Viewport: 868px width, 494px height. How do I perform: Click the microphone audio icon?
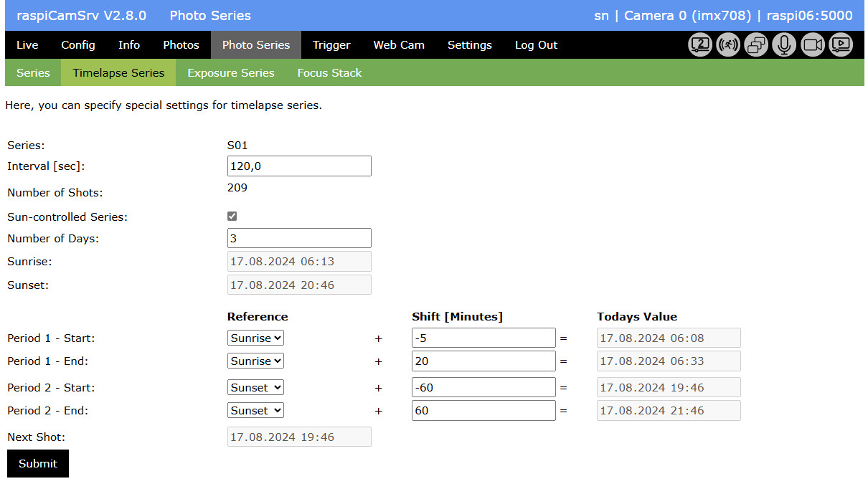coord(784,45)
